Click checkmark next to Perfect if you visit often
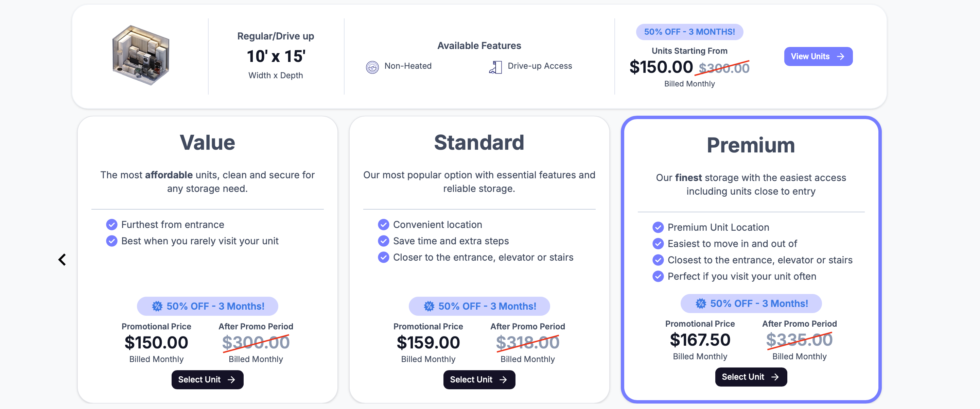 pyautogui.click(x=658, y=276)
